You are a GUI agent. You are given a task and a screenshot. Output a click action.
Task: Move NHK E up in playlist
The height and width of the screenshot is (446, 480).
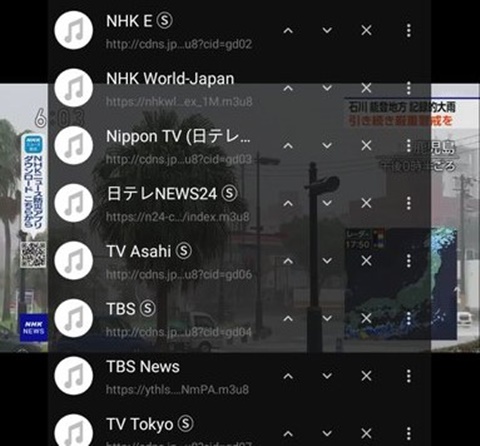click(288, 31)
